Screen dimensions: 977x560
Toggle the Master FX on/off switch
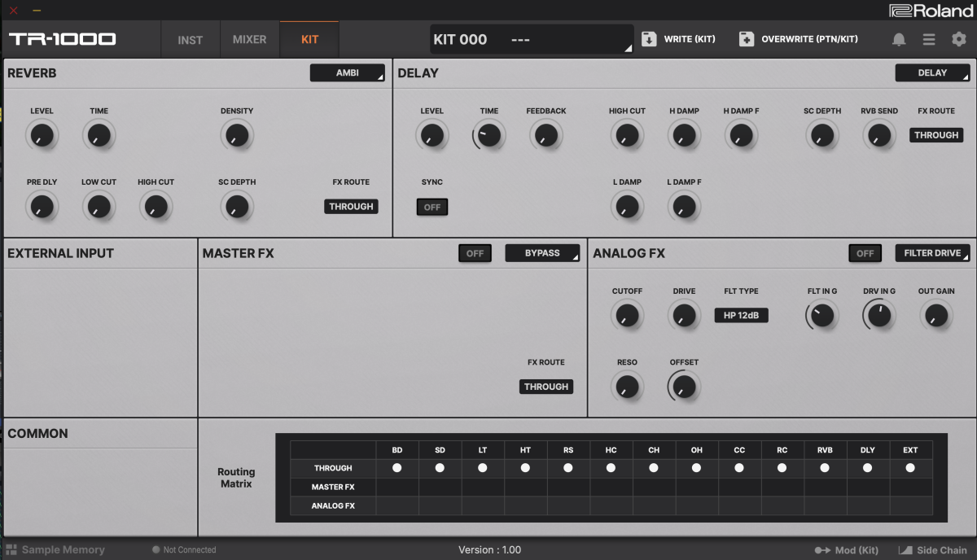point(475,253)
